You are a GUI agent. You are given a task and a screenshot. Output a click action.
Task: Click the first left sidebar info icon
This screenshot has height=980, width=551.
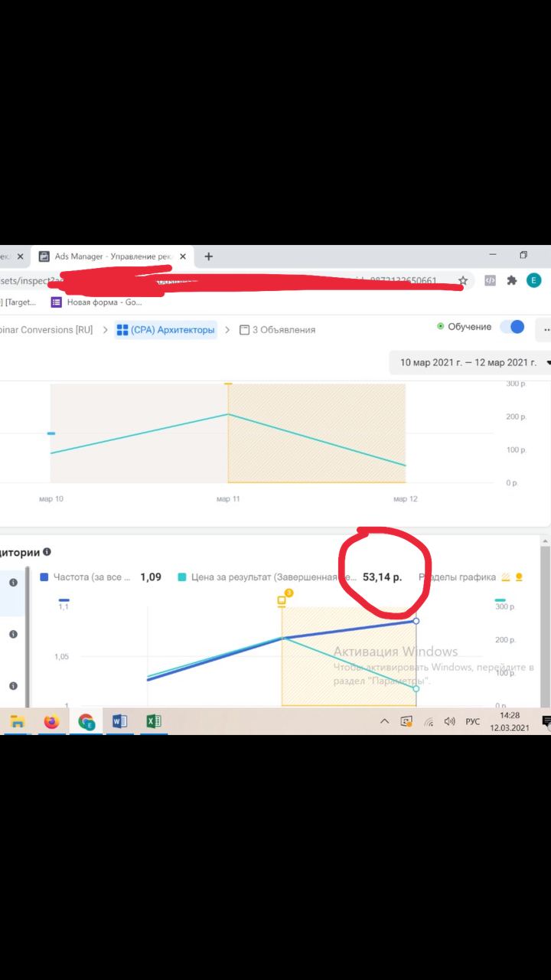13,583
